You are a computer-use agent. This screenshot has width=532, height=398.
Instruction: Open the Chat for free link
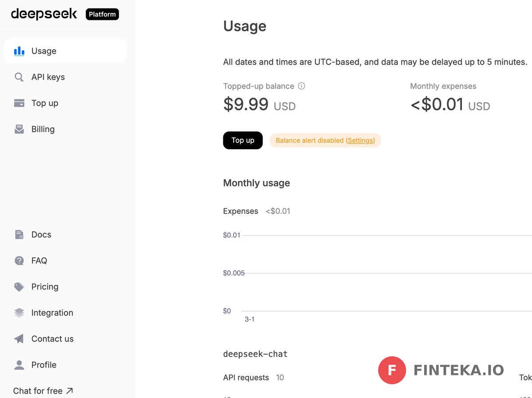43,391
